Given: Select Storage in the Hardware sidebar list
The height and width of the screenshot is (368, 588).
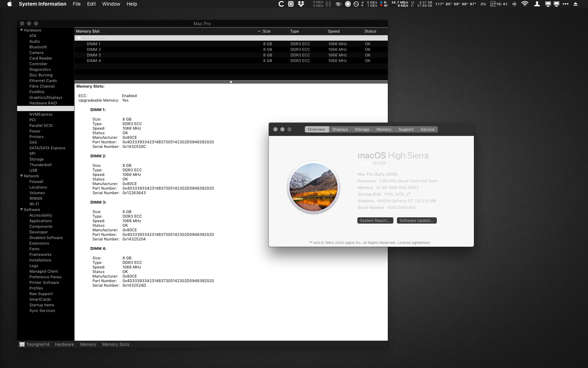Looking at the screenshot, I should pos(36,159).
